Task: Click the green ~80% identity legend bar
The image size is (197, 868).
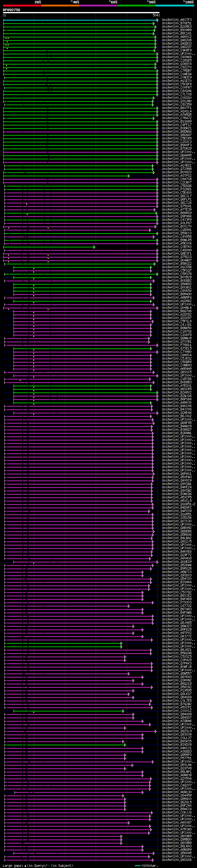Action: 137,6
